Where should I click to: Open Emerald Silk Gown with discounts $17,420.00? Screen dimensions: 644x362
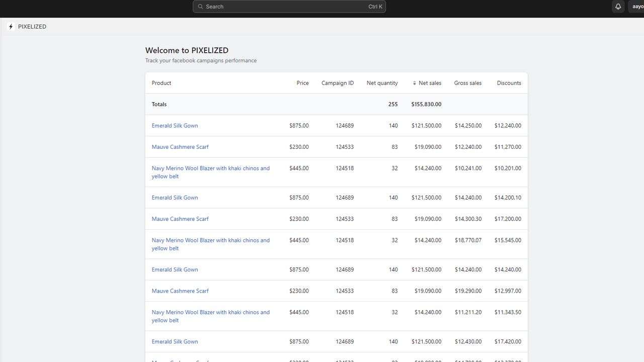coord(175,341)
